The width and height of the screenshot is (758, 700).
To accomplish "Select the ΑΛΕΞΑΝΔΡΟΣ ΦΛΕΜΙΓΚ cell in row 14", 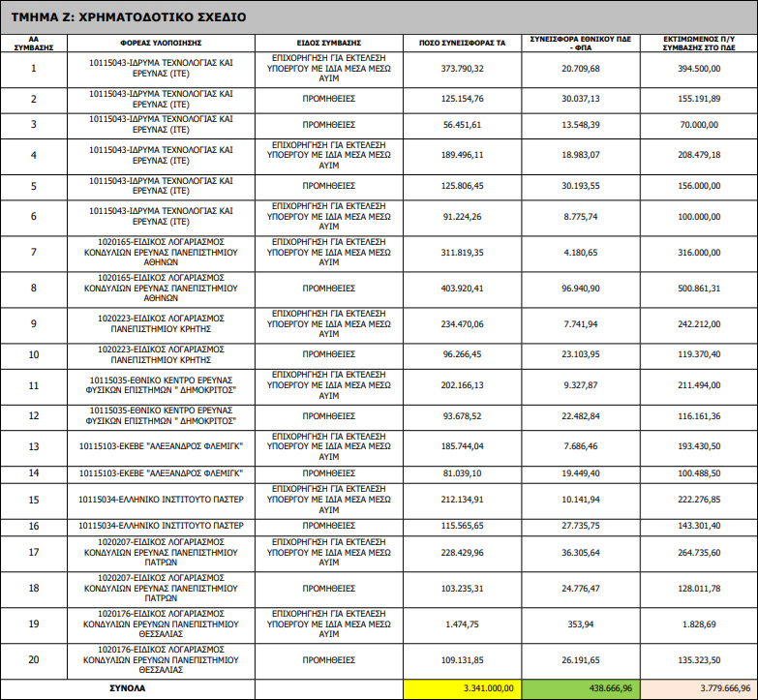I will click(160, 473).
